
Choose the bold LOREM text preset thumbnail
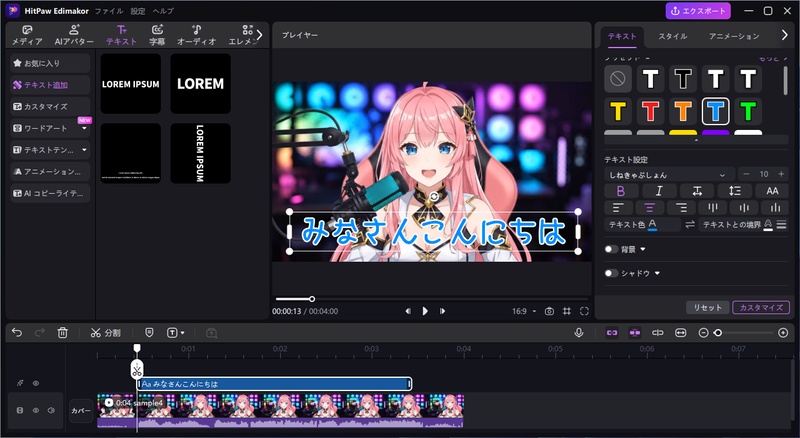coord(201,84)
